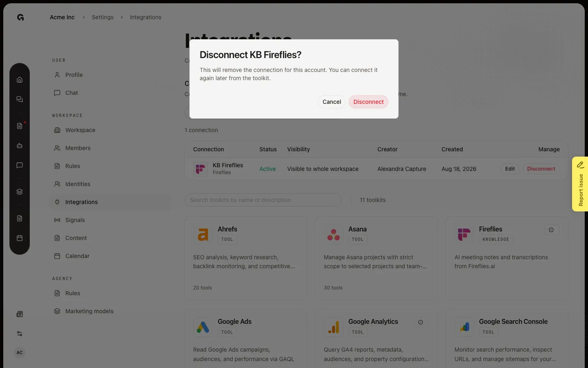This screenshot has height=368, width=588.
Task: Click the Fireflies toolkit card logo
Action: [464, 234]
